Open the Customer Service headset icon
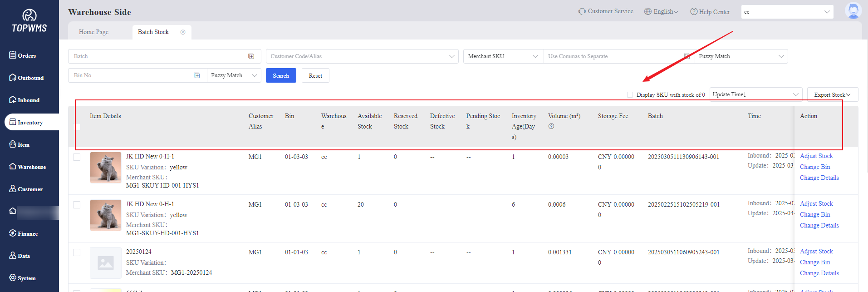The image size is (868, 292). (582, 11)
